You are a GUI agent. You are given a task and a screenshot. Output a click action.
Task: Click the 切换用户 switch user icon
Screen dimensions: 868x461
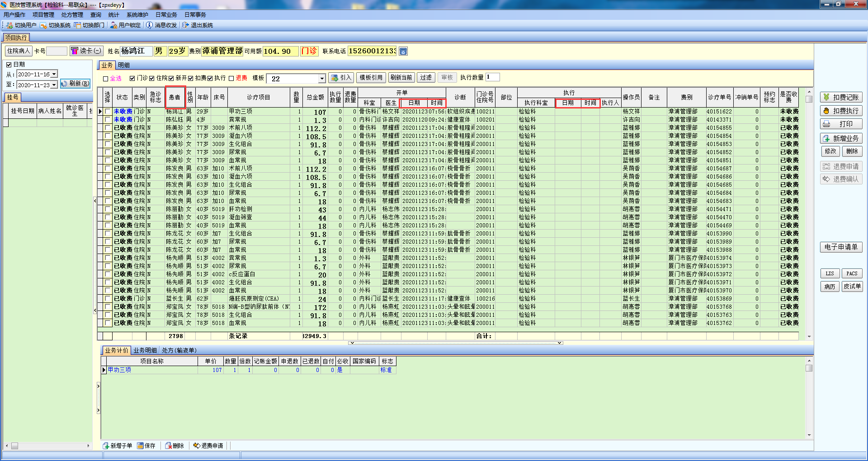coord(9,25)
